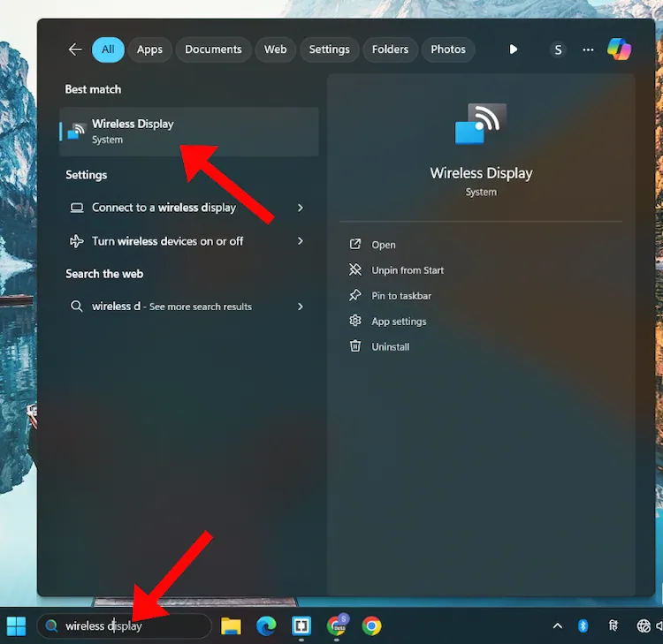Show more filters with the play arrow
This screenshot has height=644, width=663.
(x=513, y=49)
